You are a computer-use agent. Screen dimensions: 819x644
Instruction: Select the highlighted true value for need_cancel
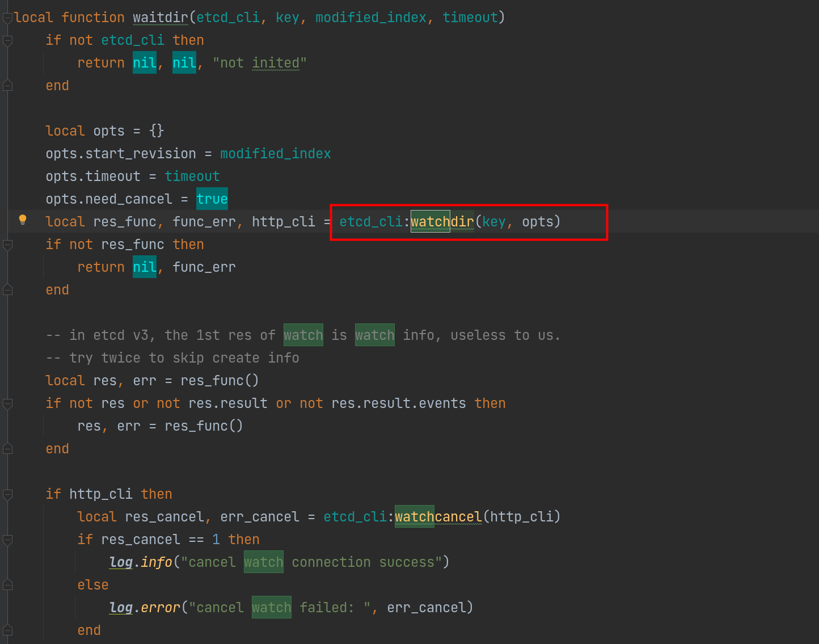pos(212,199)
